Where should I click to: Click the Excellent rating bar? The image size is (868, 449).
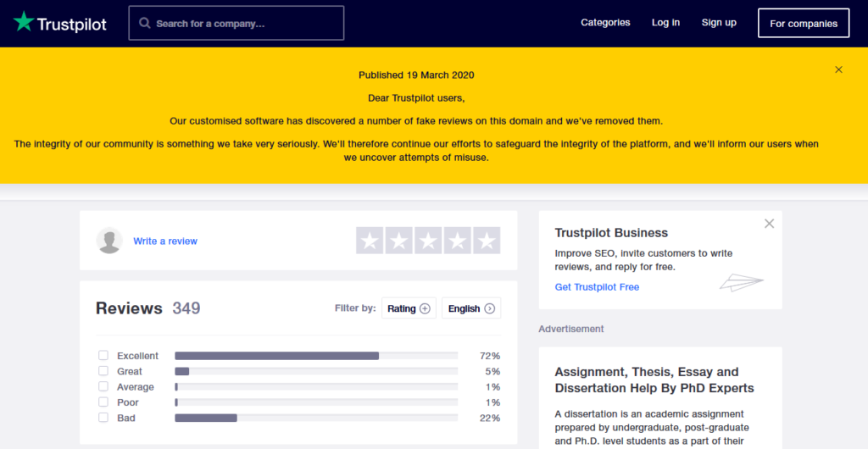tap(316, 356)
